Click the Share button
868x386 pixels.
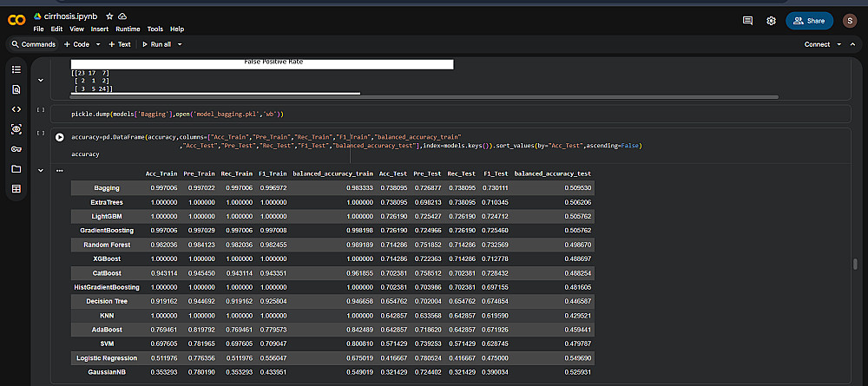(x=807, y=20)
